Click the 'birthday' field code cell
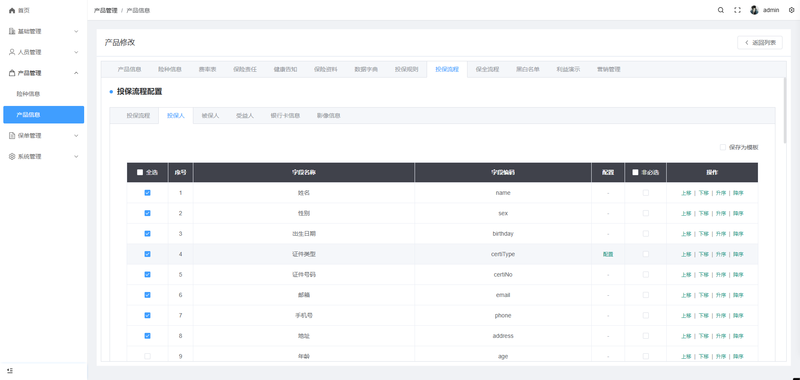 click(503, 234)
